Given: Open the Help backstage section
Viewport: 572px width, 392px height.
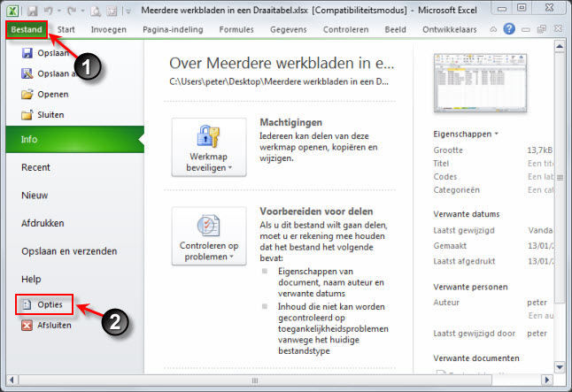Looking at the screenshot, I should coord(31,279).
